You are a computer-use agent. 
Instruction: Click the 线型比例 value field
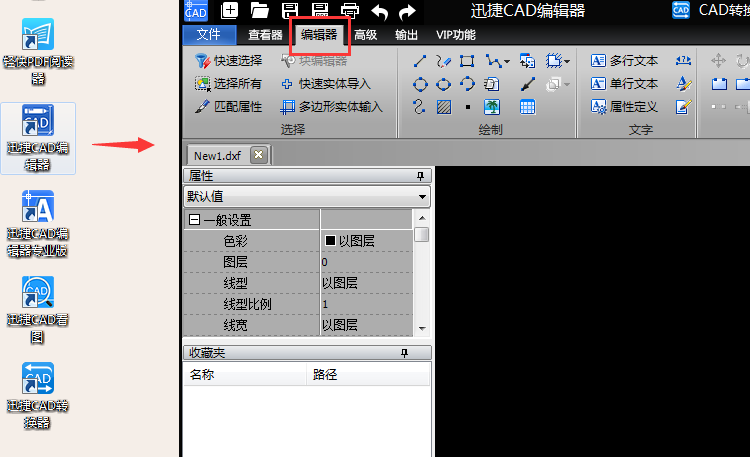click(366, 304)
